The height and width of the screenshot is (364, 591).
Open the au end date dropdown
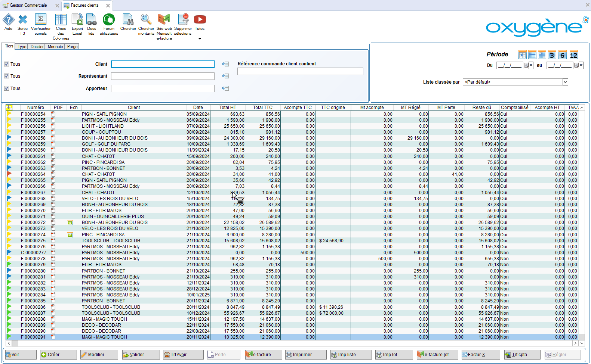(x=581, y=66)
